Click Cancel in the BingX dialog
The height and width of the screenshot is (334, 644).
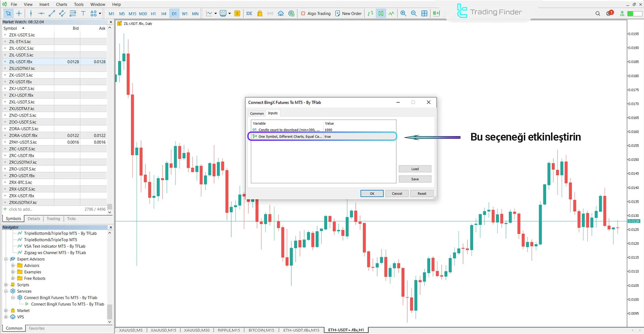(x=397, y=193)
